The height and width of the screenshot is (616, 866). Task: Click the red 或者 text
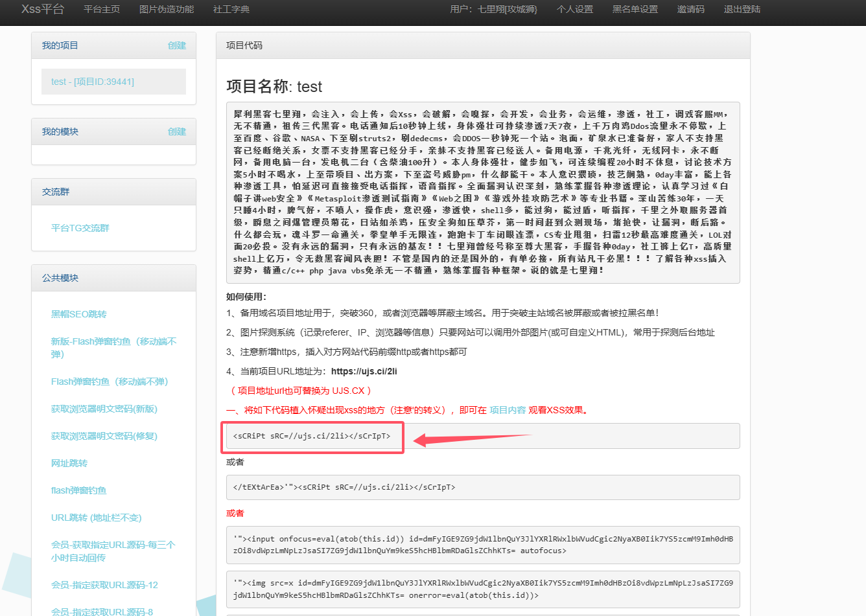click(x=235, y=513)
